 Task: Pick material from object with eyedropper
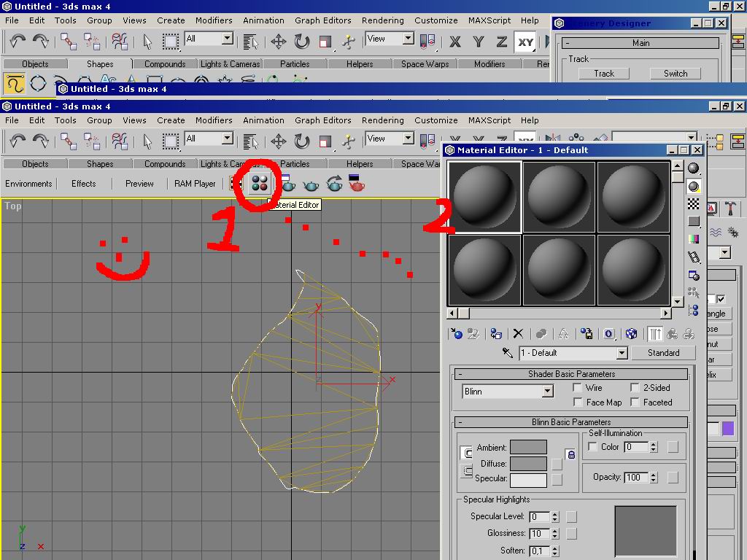click(x=507, y=353)
